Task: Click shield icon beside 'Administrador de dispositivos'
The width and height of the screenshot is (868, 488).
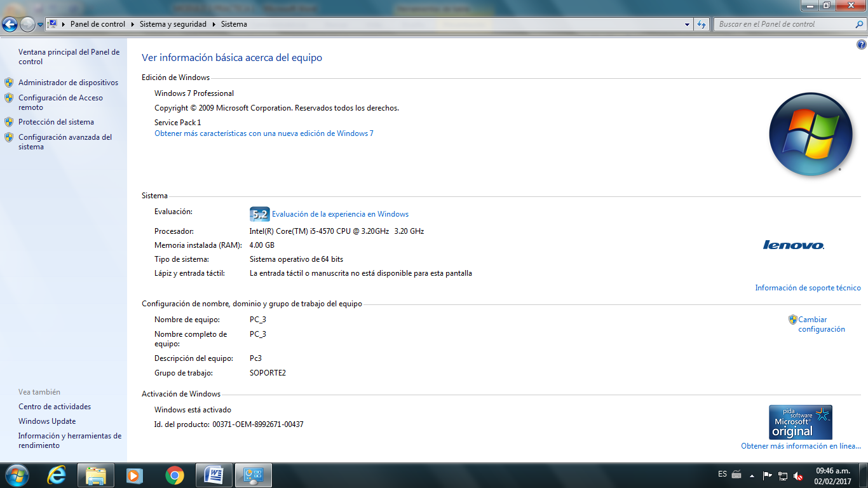Action: point(9,83)
